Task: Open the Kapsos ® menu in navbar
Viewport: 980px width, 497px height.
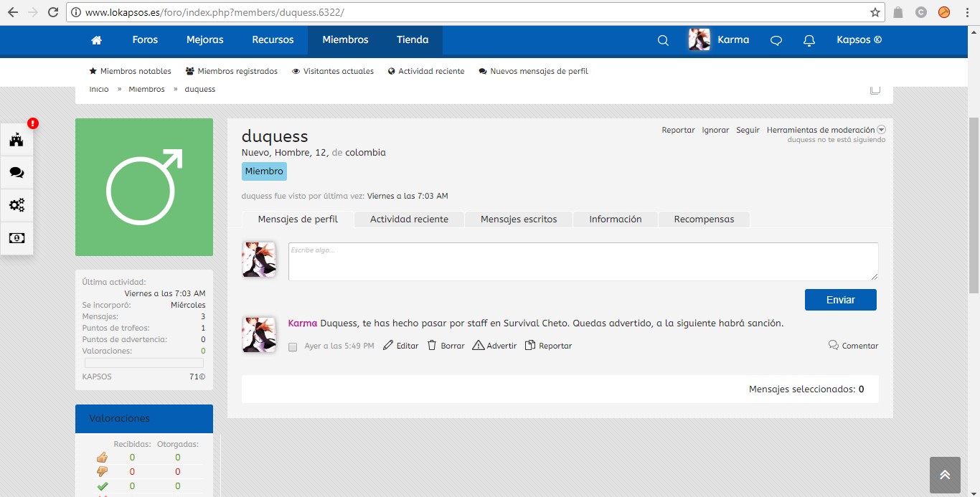Action: (x=859, y=40)
